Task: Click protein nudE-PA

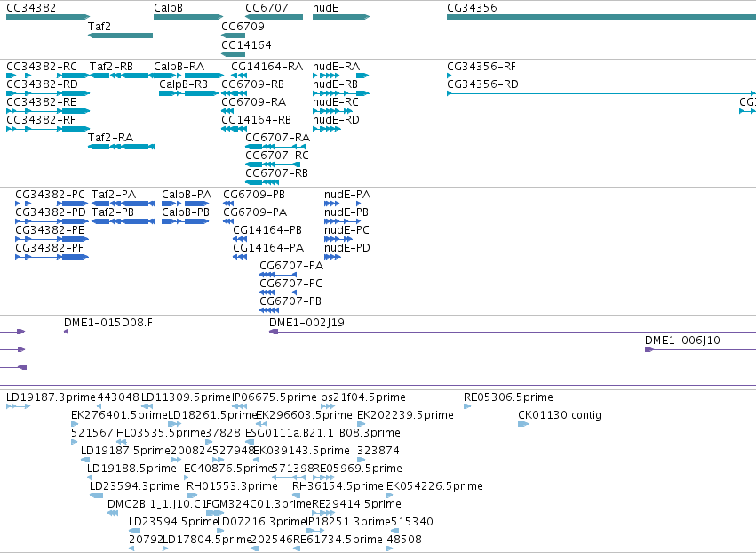Action: coord(342,204)
